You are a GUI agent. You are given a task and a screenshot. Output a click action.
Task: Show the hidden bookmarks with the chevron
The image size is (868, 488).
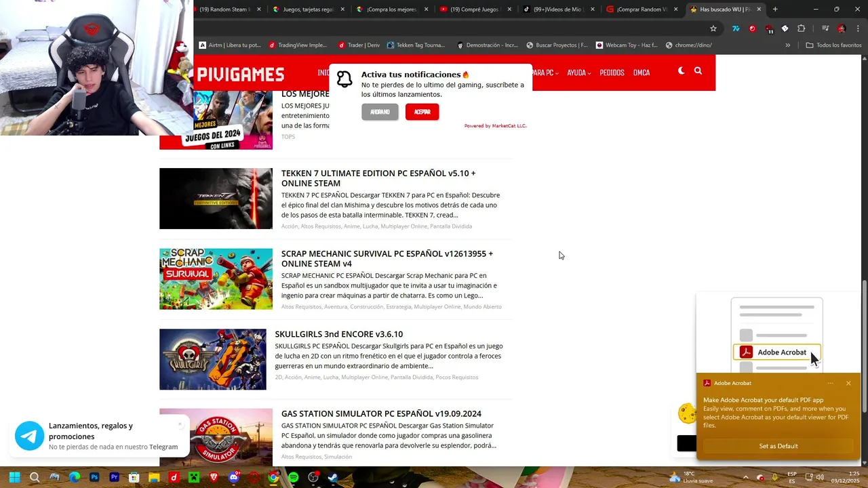(787, 45)
